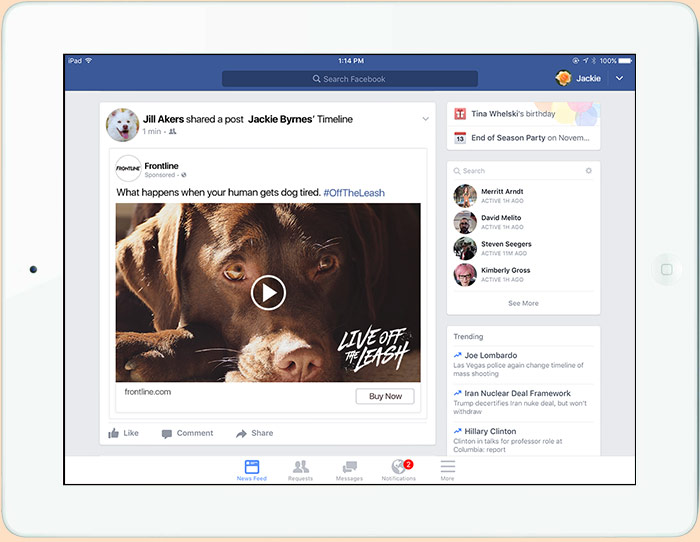Click the Share arrow icon
Screen dimensions: 700x542
[x=241, y=433]
